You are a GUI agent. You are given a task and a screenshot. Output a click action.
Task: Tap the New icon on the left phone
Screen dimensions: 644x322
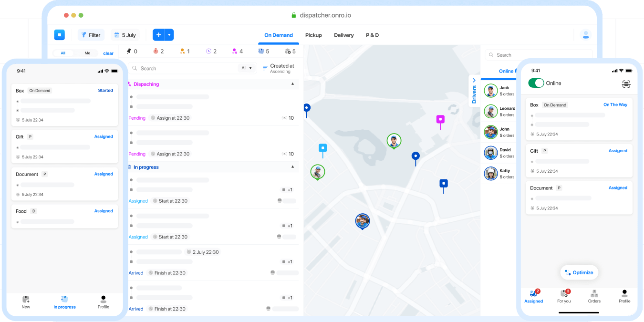[x=26, y=302]
